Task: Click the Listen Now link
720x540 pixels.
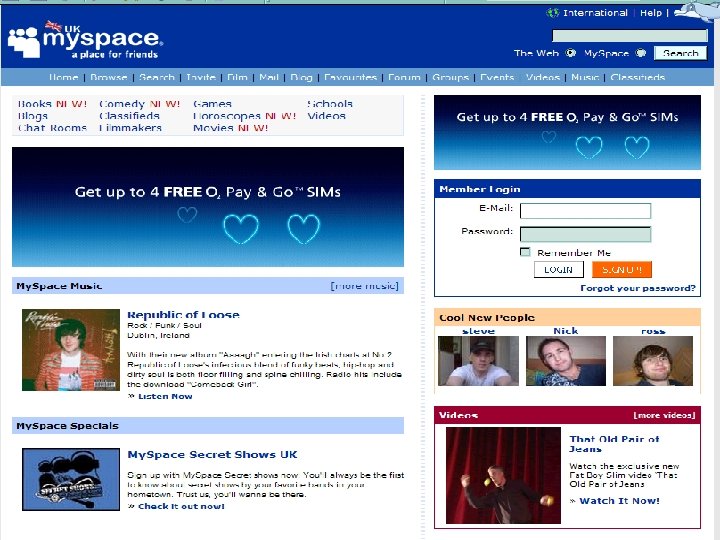Action: 165,396
